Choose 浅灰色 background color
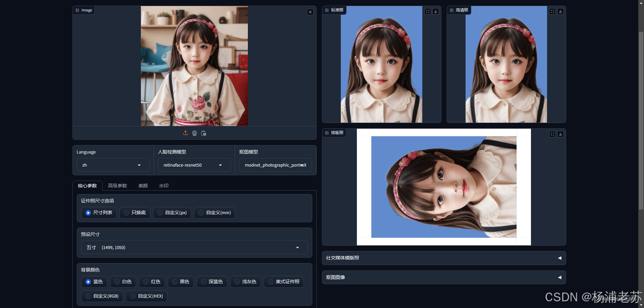Viewport: 644px width, 308px height. pos(246,282)
